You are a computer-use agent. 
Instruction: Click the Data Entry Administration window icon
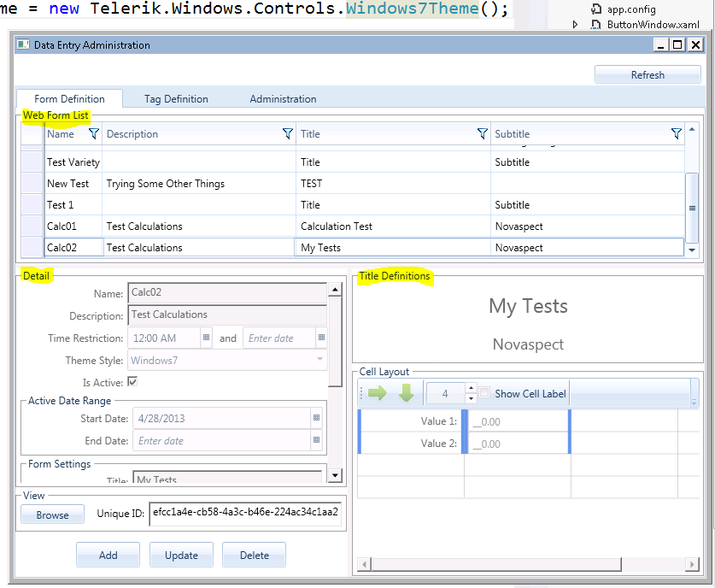click(x=23, y=44)
